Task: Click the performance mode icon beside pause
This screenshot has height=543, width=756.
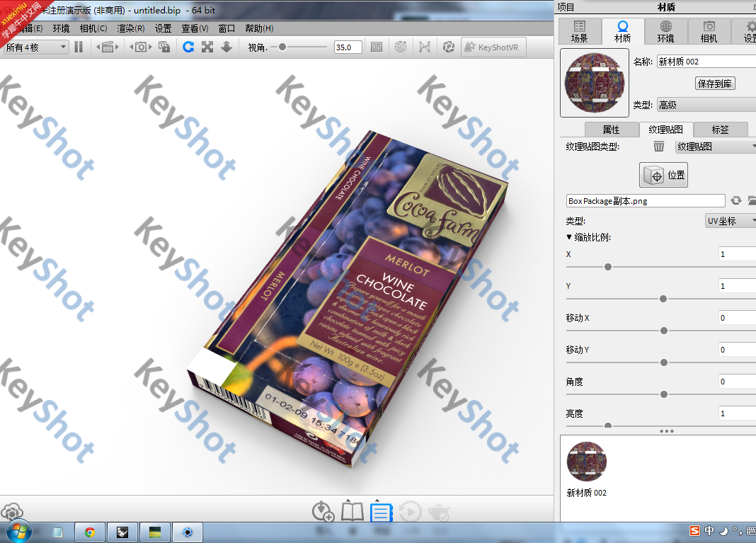Action: coord(108,47)
